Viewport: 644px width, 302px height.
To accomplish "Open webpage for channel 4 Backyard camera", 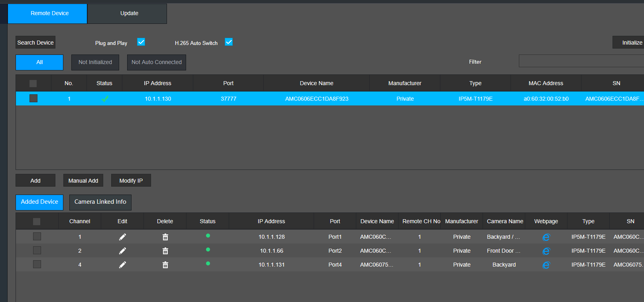I will pos(546,265).
